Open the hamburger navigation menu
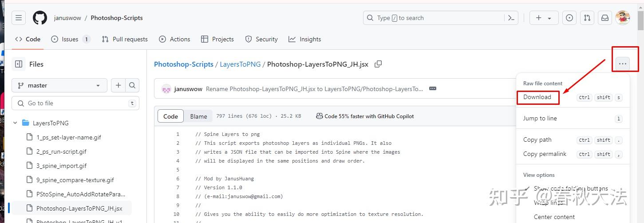This screenshot has height=223, width=644. (19, 18)
